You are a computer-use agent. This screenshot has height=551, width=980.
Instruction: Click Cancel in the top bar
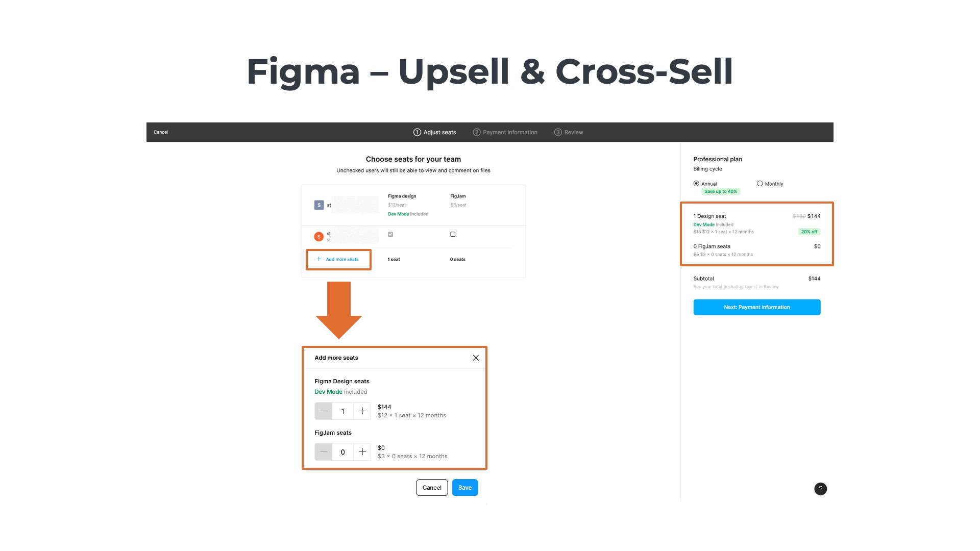tap(160, 132)
